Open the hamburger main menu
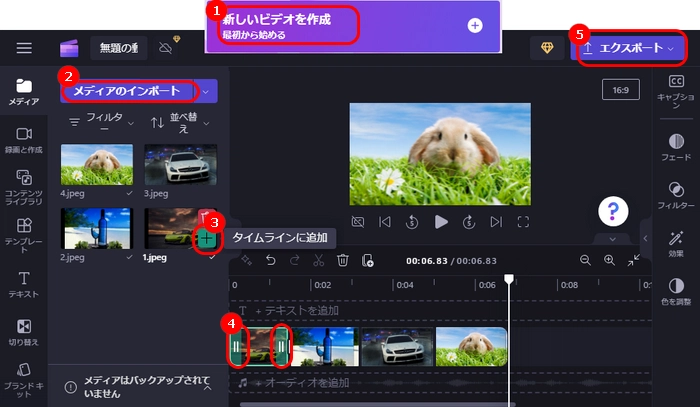 click(x=24, y=48)
